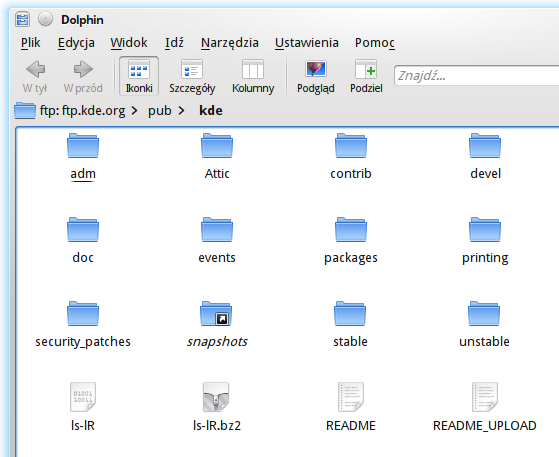Select the packages folder icon
Image resolution: width=559 pixels, height=457 pixels.
click(x=351, y=230)
